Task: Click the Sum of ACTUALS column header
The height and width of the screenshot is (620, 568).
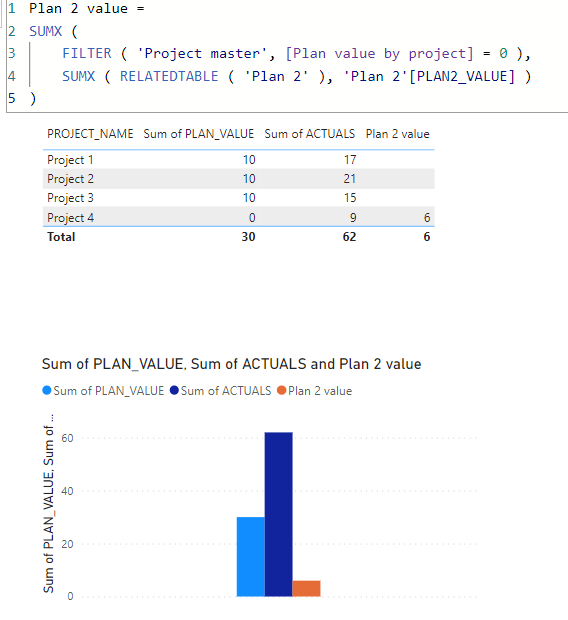Action: click(310, 134)
